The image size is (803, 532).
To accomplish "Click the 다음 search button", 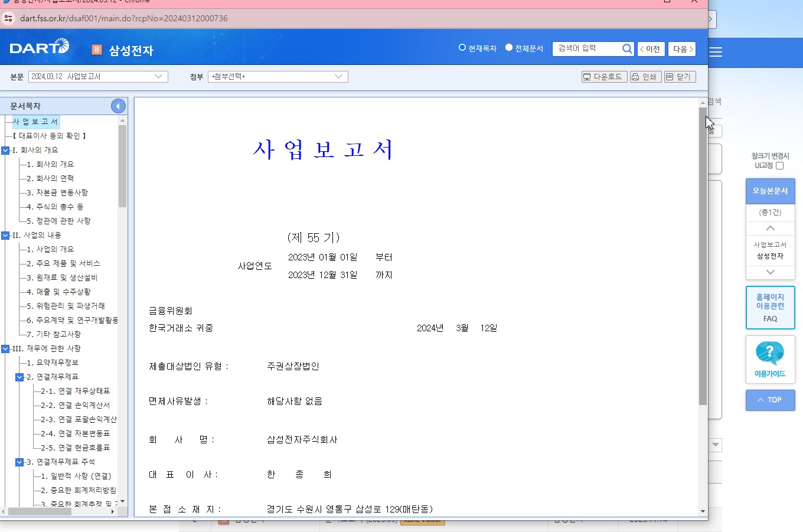I will click(x=682, y=49).
